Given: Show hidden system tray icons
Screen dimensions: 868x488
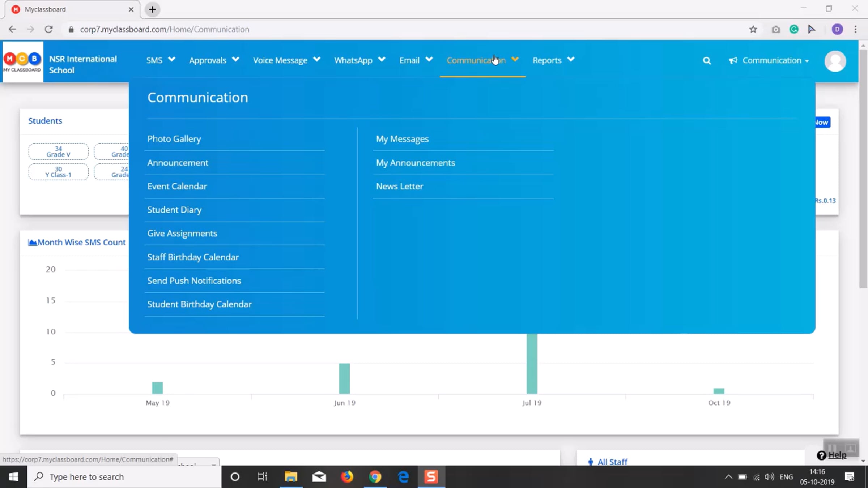Looking at the screenshot, I should [728, 477].
